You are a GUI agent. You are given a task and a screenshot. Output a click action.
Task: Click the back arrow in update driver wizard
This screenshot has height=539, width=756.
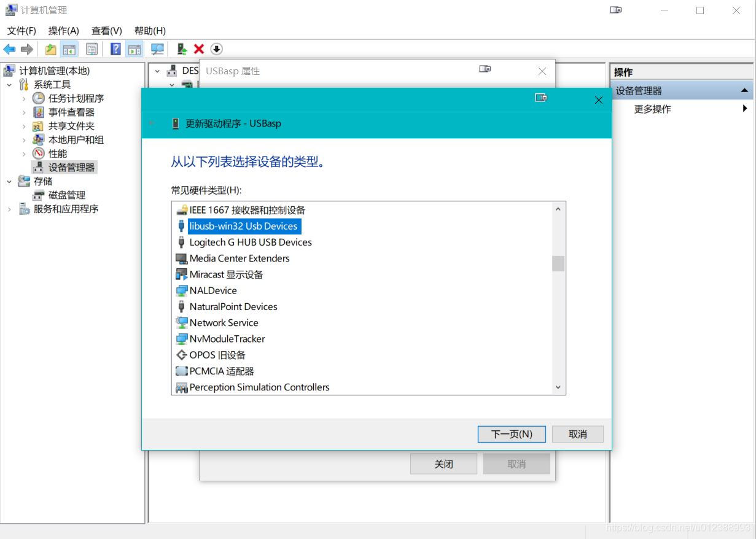pos(152,123)
